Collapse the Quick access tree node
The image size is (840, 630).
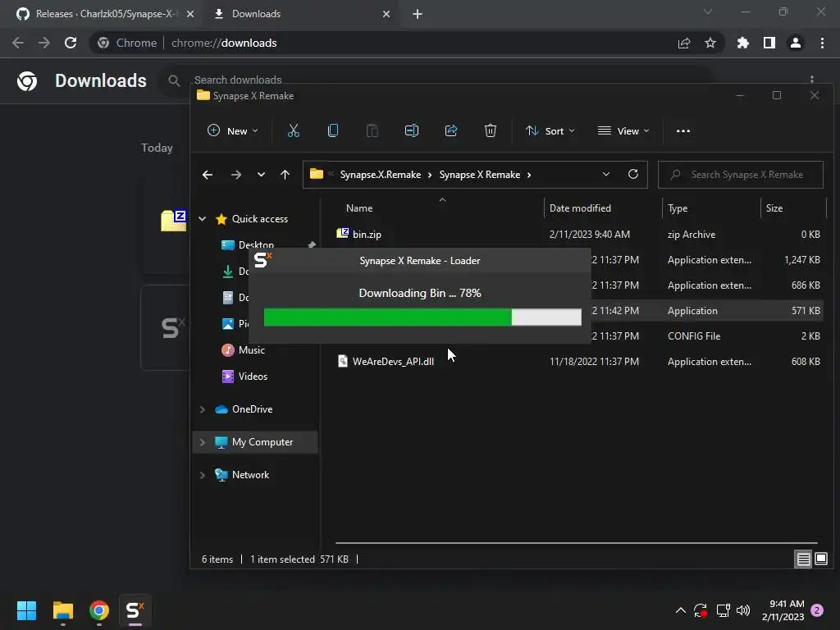click(202, 218)
